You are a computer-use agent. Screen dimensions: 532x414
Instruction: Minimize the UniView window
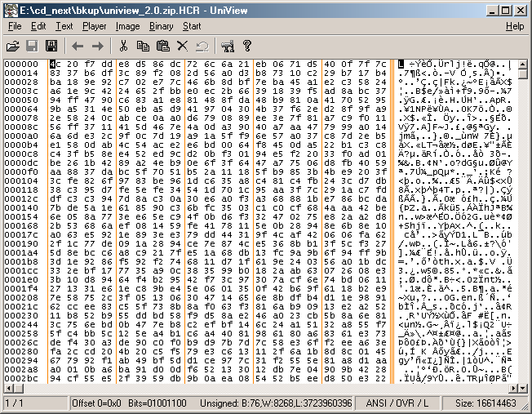tap(492, 11)
